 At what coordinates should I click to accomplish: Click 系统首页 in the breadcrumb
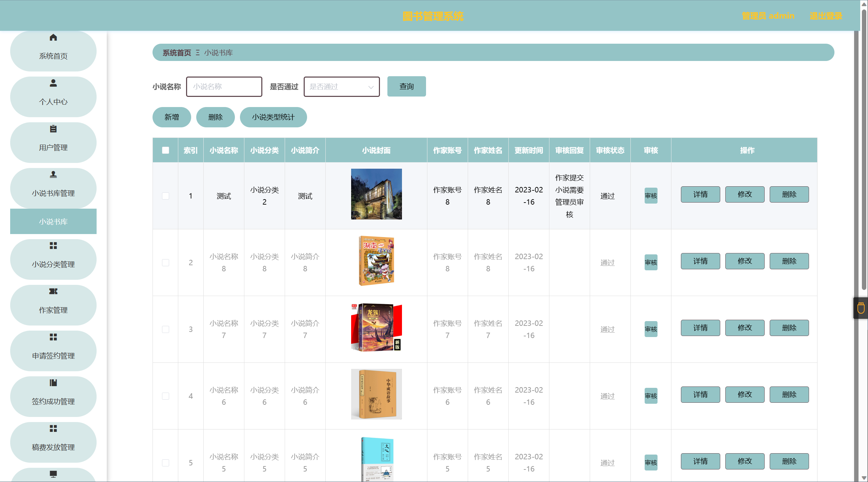177,53
